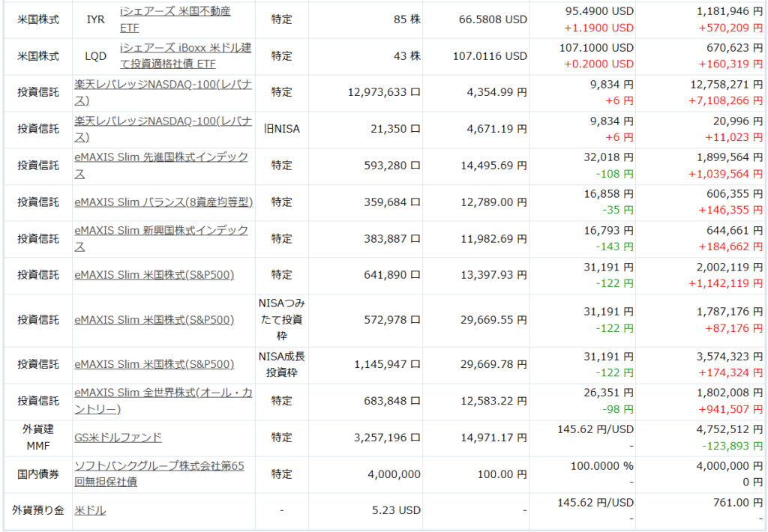Select the quantity "683,848 口"
Screen dimensions: 768x532
click(x=391, y=401)
